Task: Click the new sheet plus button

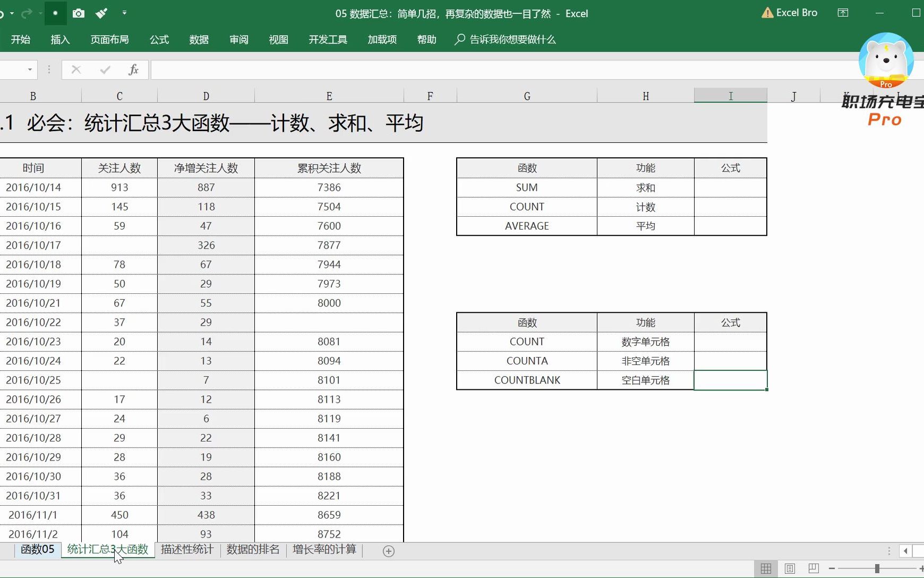Action: [389, 551]
